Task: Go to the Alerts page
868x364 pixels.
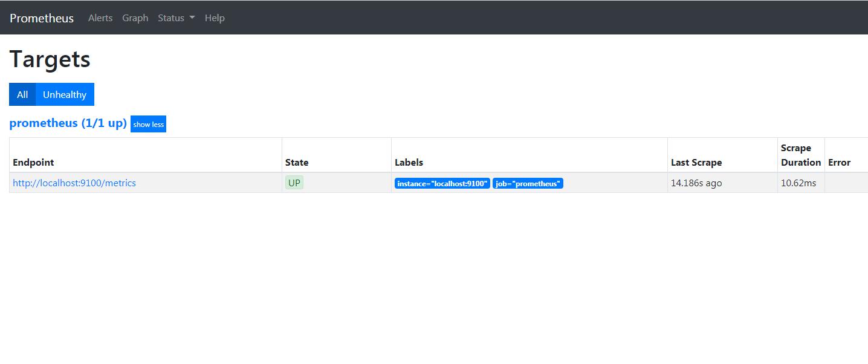Action: click(100, 18)
